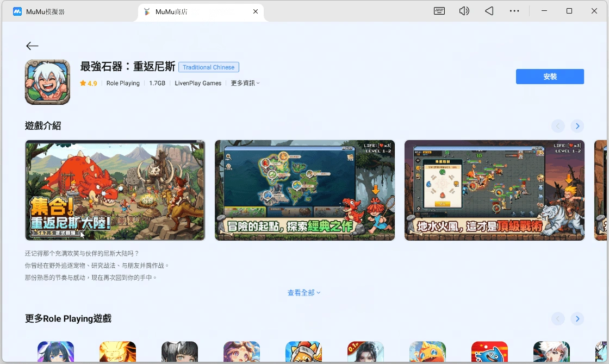The height and width of the screenshot is (364, 609).
Task: Click the 更多Role Playing遊戲 heading
Action: (x=68, y=318)
